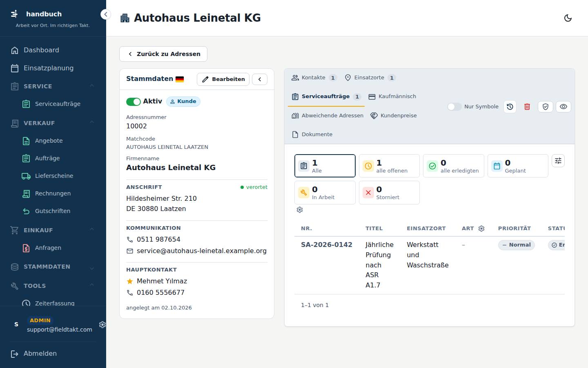Viewport: 588px width, 368px height.
Task: Enable the Nur Symbole switch
Action: coord(454,107)
